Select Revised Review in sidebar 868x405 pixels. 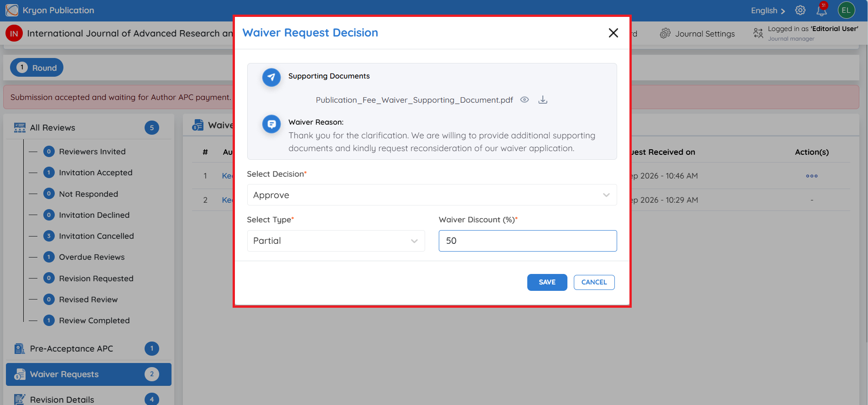point(88,300)
